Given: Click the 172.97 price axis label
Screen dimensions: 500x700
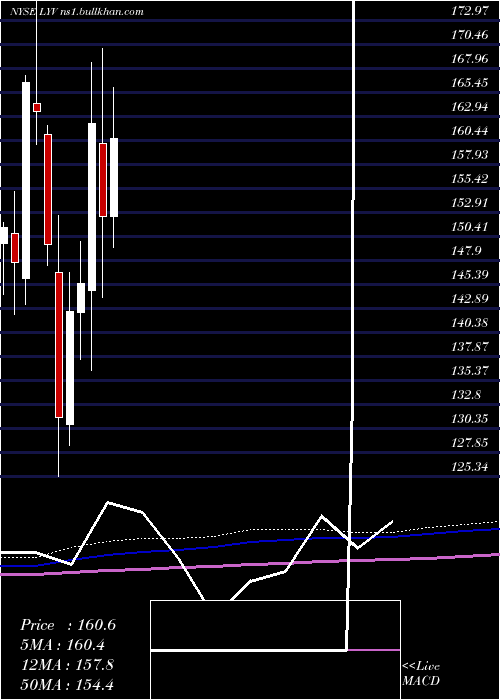Looking at the screenshot, I should (470, 11).
